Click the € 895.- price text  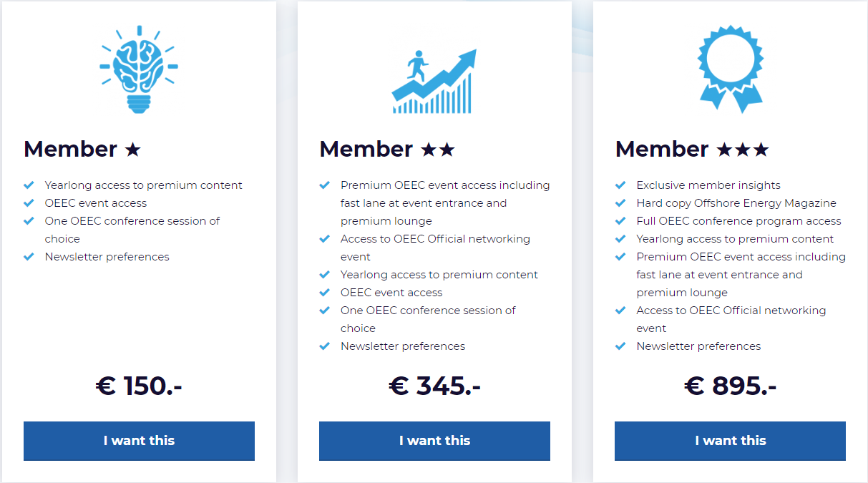(x=730, y=386)
